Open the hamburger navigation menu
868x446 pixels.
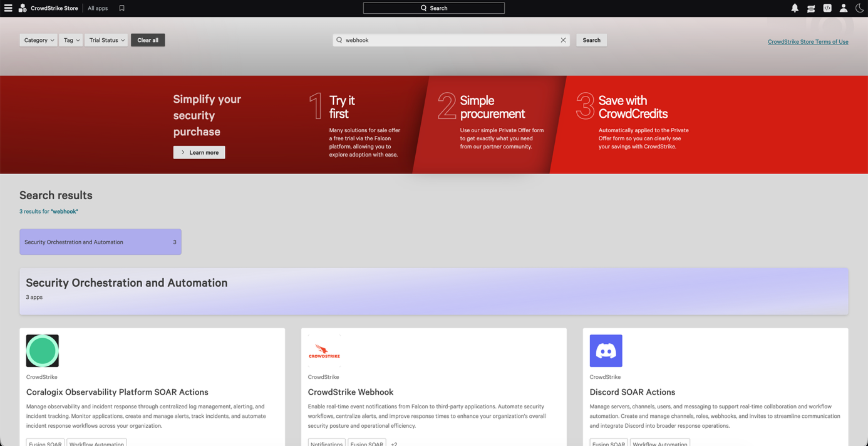(8, 8)
